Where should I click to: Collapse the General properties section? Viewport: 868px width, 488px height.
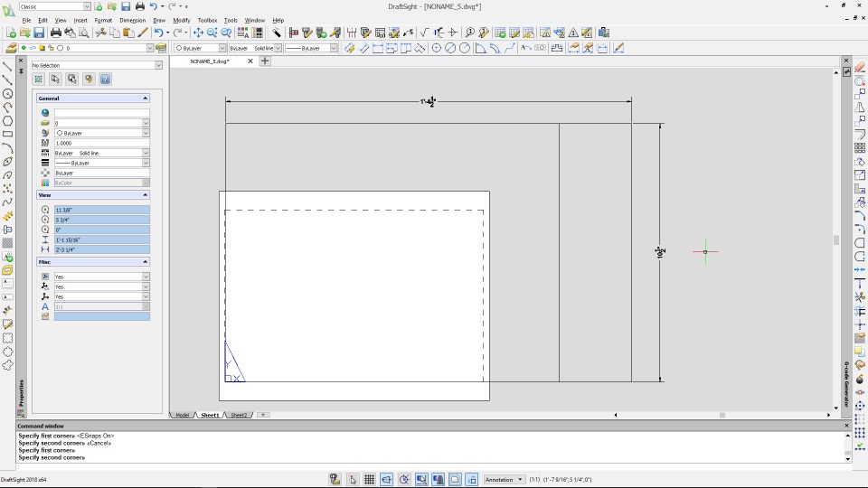click(x=145, y=99)
